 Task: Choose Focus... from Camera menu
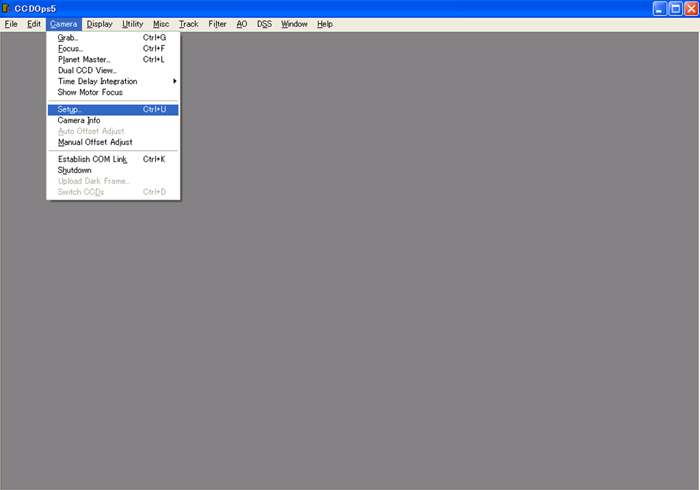[113, 49]
